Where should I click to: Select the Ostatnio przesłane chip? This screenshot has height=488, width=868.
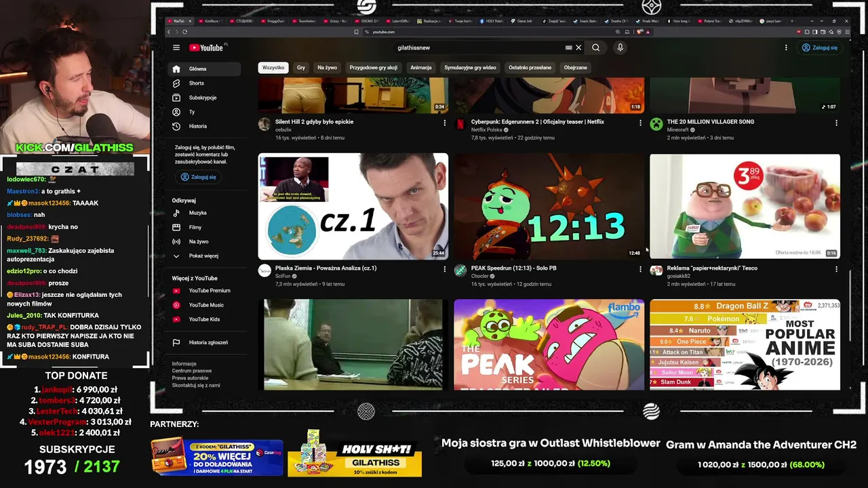(530, 68)
